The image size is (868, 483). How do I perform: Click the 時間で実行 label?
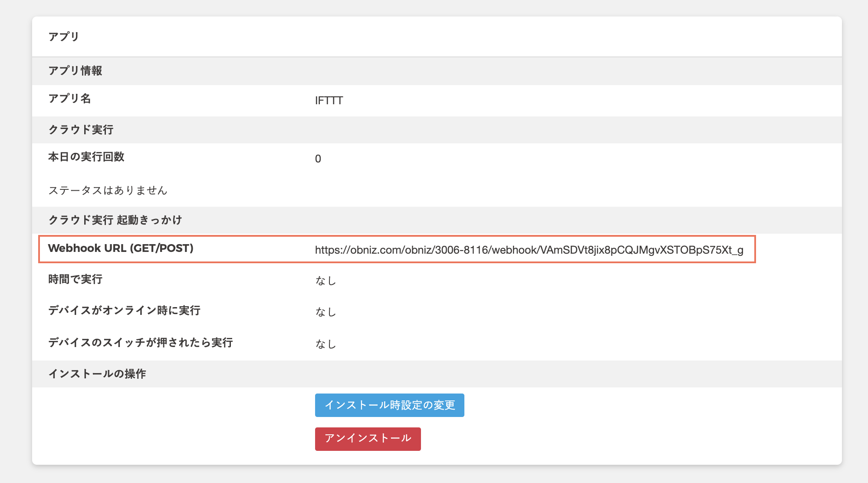point(75,279)
